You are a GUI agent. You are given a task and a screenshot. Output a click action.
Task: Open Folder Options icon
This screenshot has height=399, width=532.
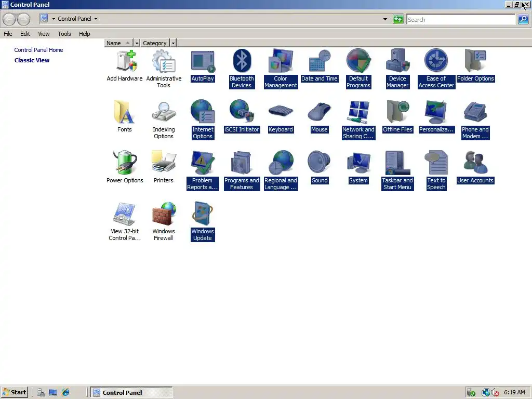click(x=475, y=66)
